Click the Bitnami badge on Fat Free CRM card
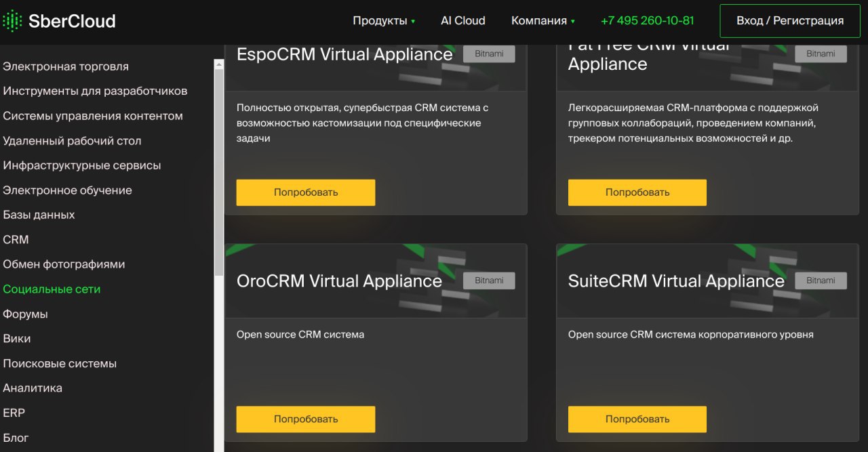 [821, 54]
